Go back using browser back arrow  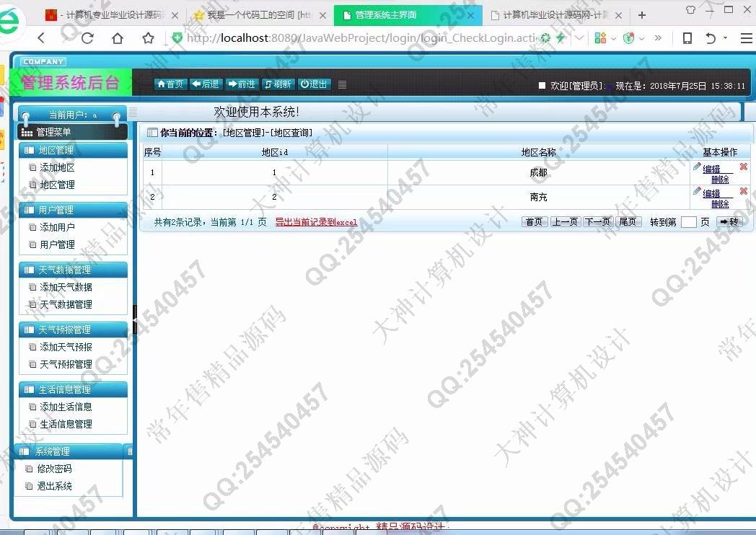41,38
